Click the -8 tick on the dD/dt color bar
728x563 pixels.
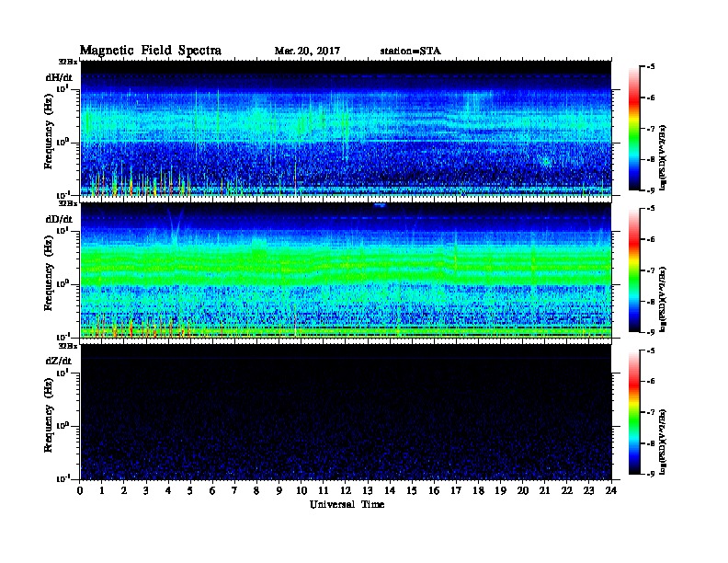(651, 302)
